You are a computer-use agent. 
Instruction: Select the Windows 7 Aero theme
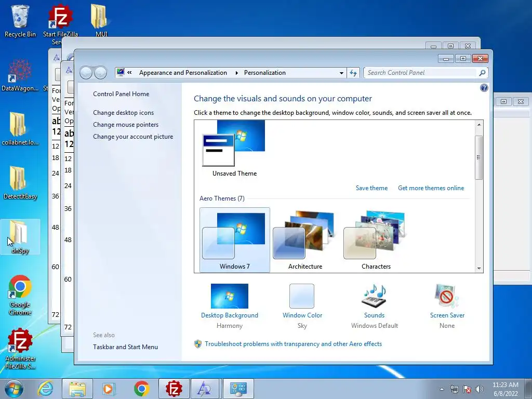[x=234, y=240]
